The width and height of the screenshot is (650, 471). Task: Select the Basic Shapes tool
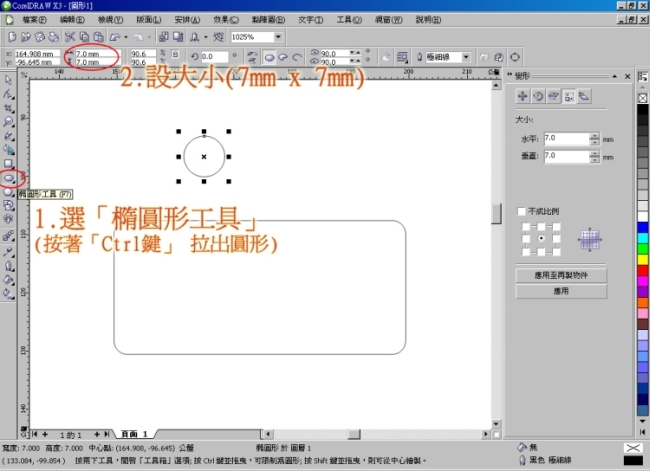click(x=8, y=206)
